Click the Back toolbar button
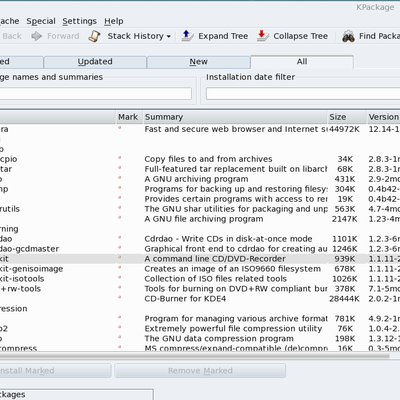 [12, 36]
